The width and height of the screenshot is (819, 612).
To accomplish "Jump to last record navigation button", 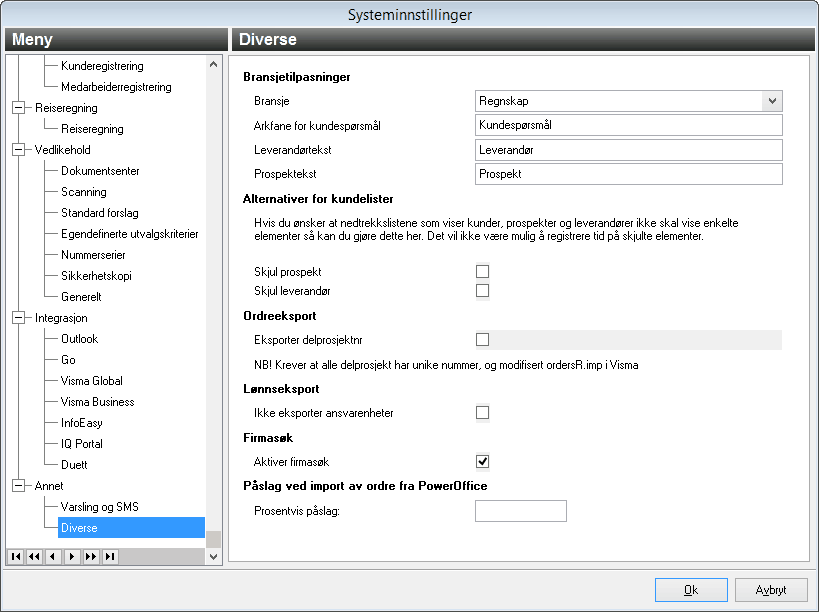I will click(x=110, y=557).
